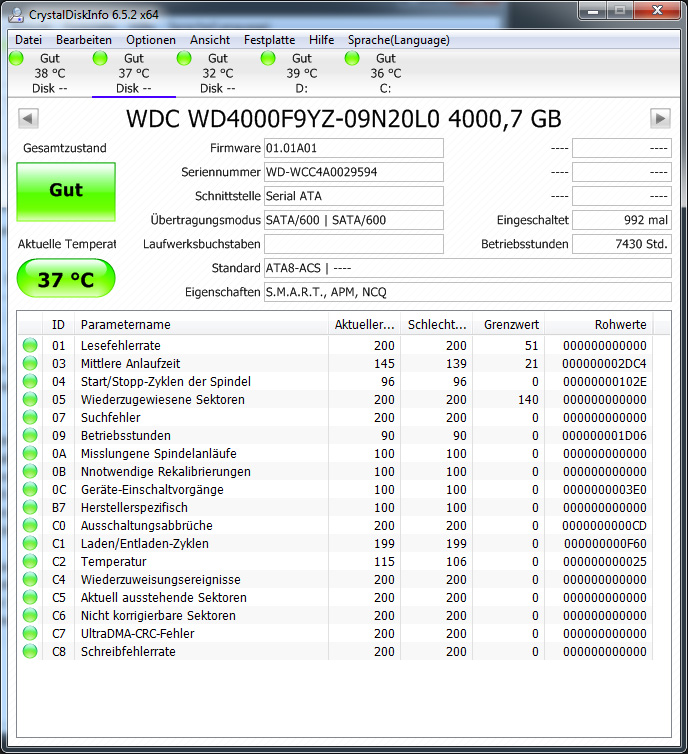
Task: Click the green icon for Aktuell ausstehende Sektoren
Action: point(30,597)
